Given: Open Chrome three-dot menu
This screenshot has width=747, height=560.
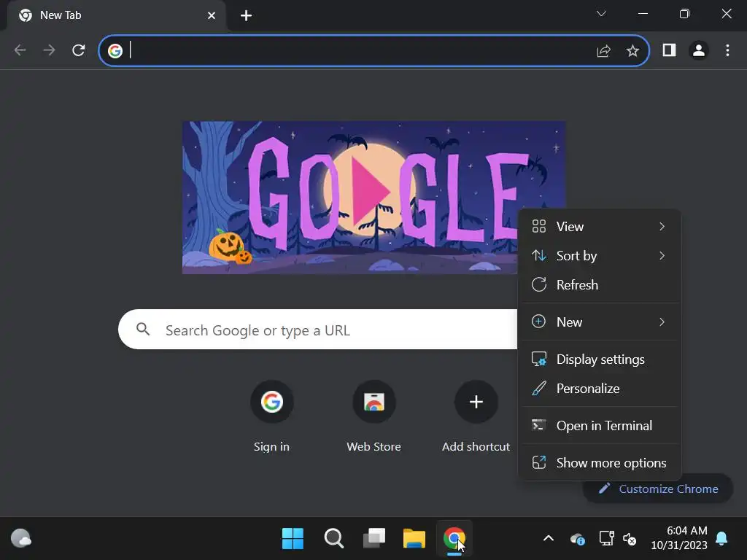Looking at the screenshot, I should (x=727, y=50).
